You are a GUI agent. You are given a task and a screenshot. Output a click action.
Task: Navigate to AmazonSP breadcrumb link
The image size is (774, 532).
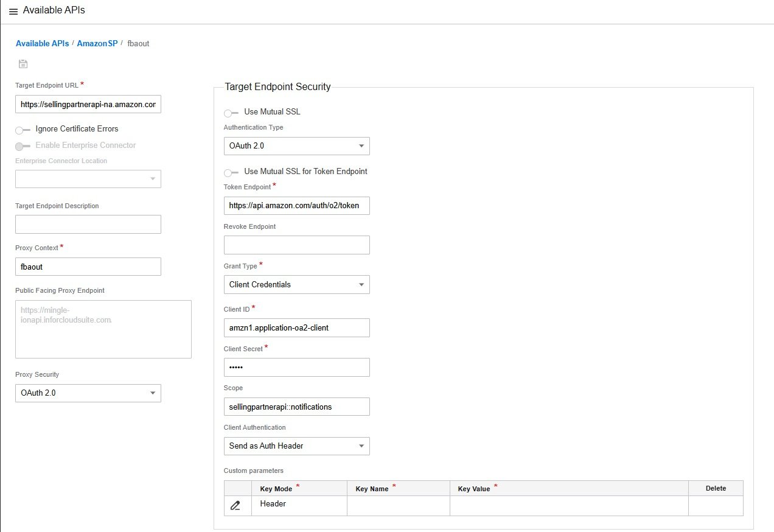click(x=97, y=44)
